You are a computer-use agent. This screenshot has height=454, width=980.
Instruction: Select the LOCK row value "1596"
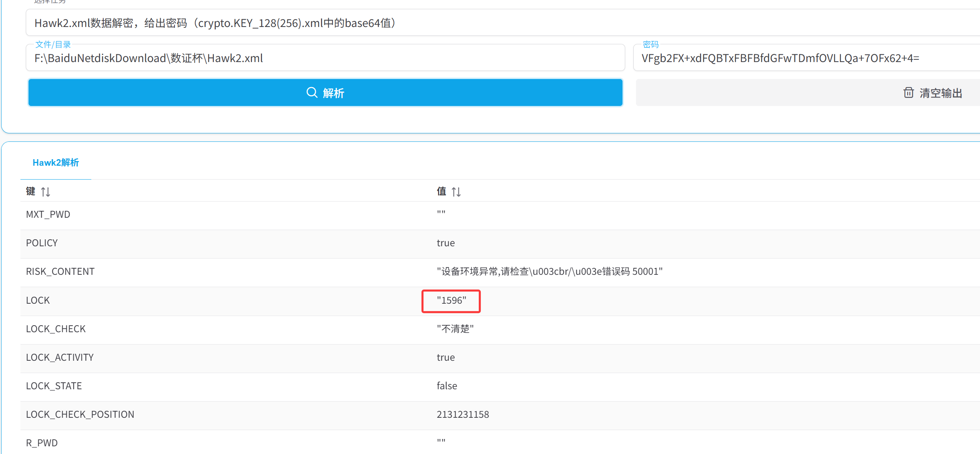tap(451, 300)
